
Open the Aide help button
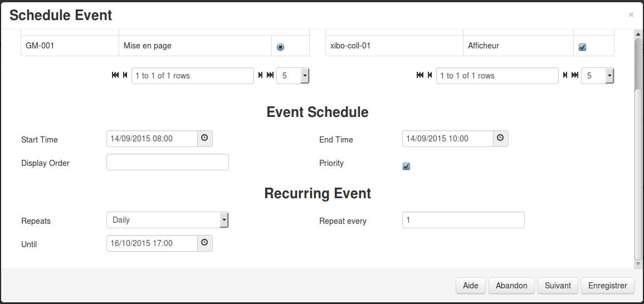point(471,286)
